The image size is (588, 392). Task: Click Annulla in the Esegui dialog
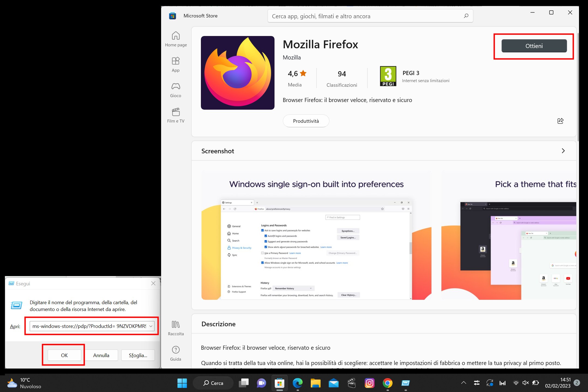click(101, 355)
